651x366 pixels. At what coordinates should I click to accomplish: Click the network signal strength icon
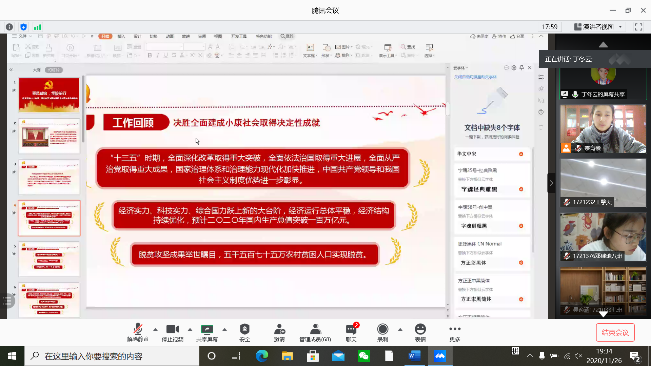tap(37, 27)
